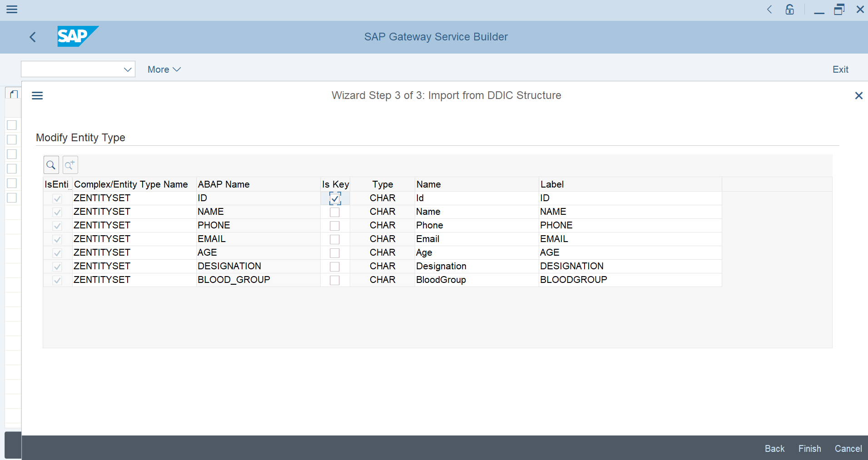Click the page icon at the top-left sidebar
This screenshot has height=460, width=868.
tap(12, 94)
